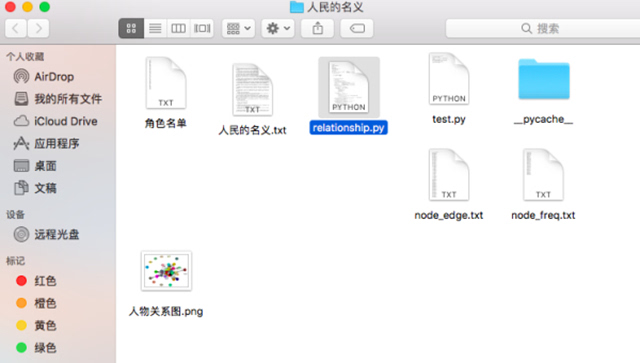Select the __pycache__ folder

pyautogui.click(x=543, y=91)
